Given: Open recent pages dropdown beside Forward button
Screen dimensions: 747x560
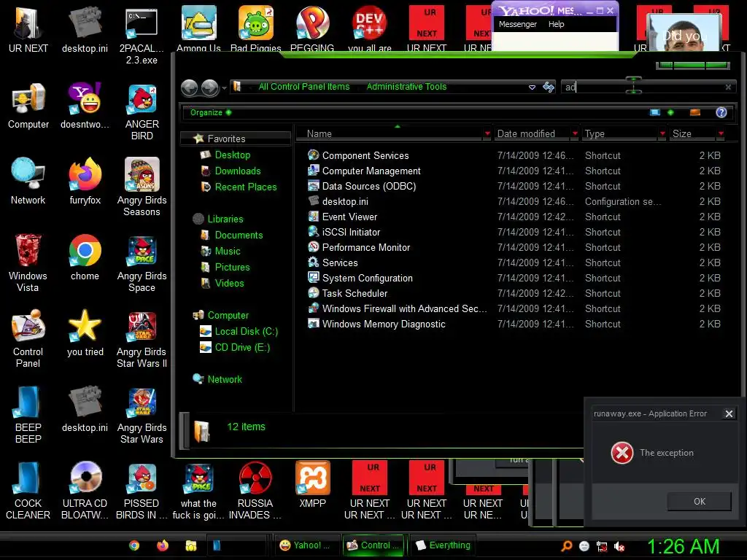Looking at the screenshot, I should (x=224, y=88).
